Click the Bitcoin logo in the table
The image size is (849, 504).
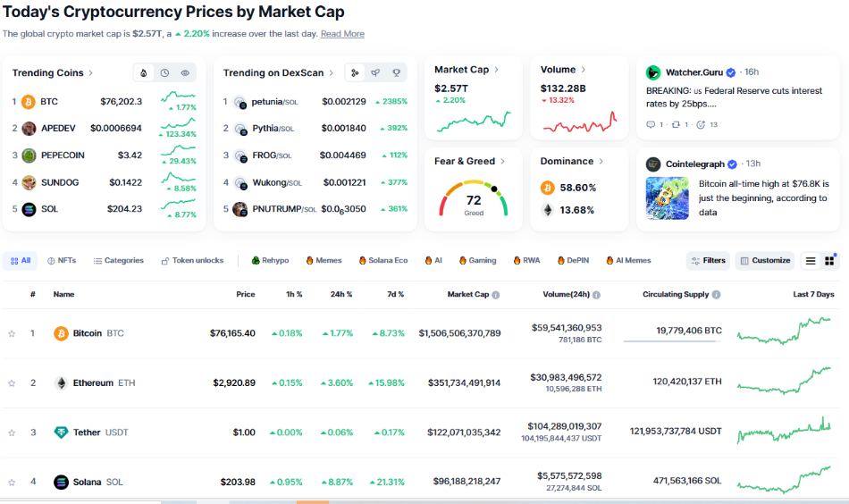pyautogui.click(x=61, y=333)
